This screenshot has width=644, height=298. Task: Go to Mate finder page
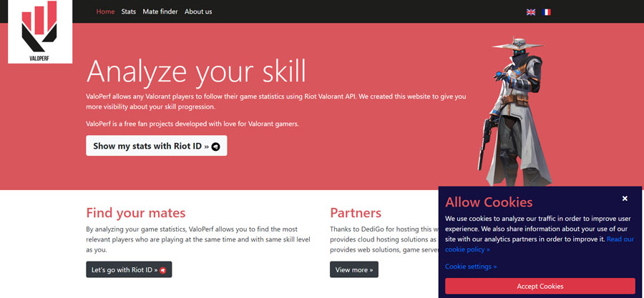(160, 11)
